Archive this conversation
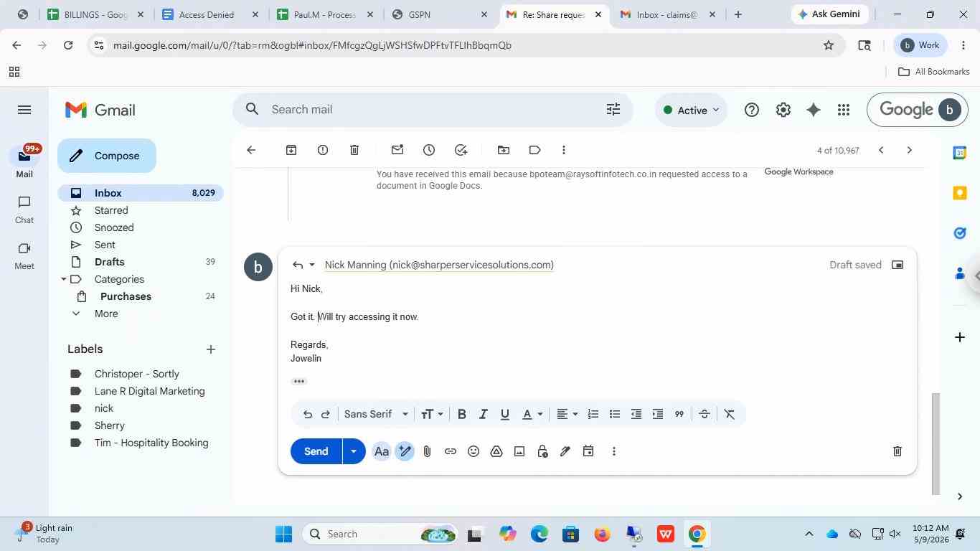This screenshot has width=980, height=551. (x=291, y=150)
